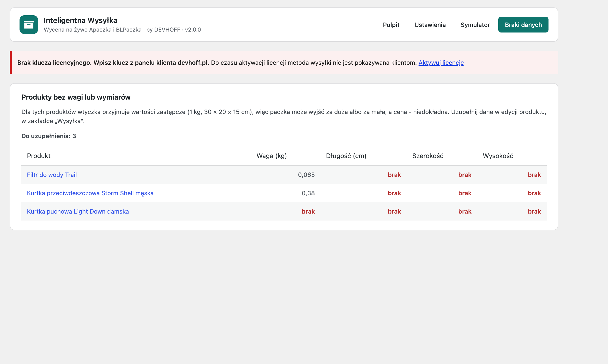Open the Symulator tab
This screenshot has height=364, width=608.
(475, 25)
